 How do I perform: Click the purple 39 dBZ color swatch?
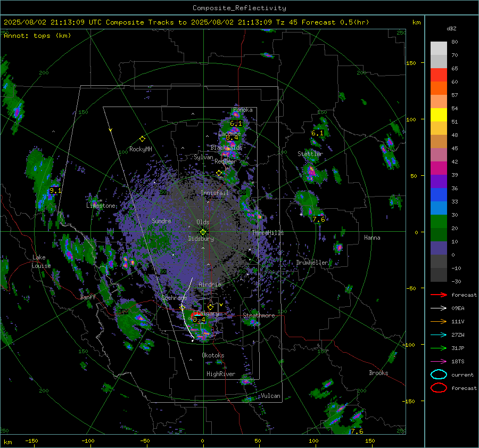pyautogui.click(x=439, y=181)
